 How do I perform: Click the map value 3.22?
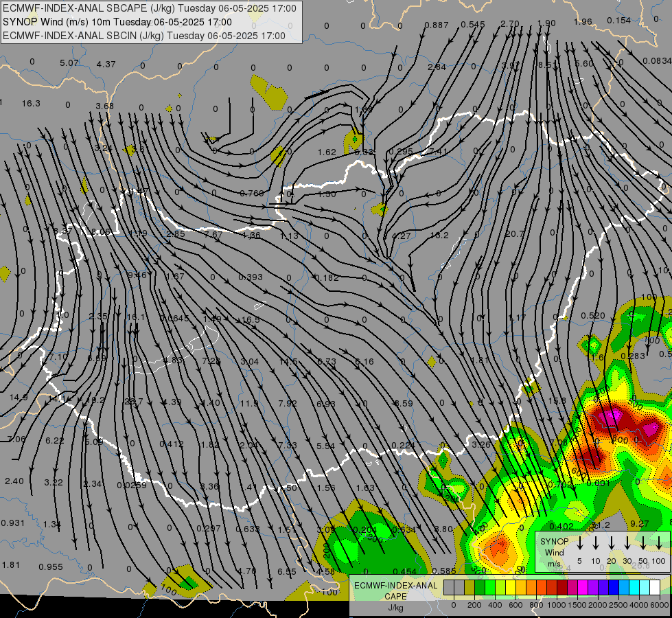coord(53,483)
